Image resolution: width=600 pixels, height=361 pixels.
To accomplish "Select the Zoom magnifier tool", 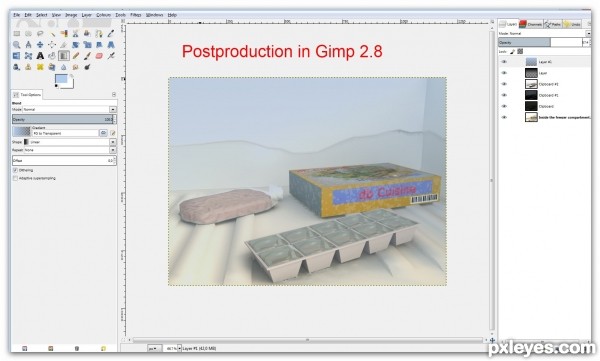I will tap(16, 45).
